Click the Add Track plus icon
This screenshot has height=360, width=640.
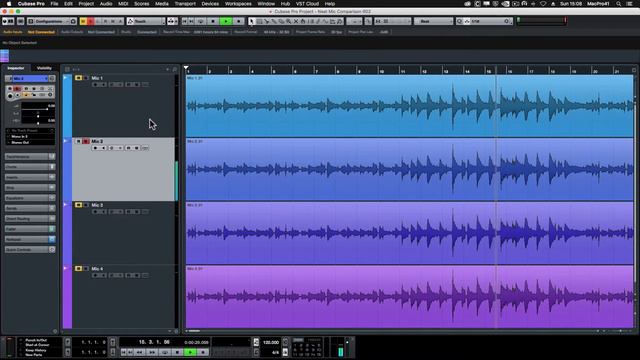[x=167, y=69]
